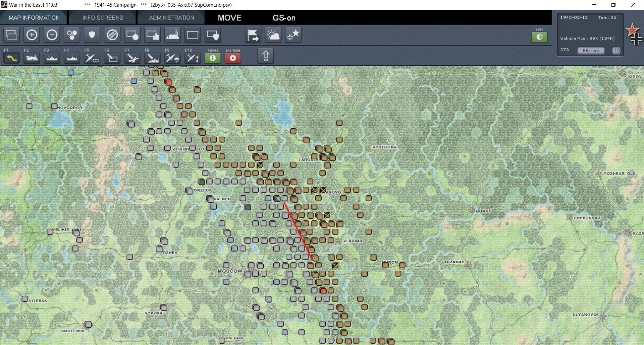Click the MOVE mode label
Image resolution: width=644 pixels, height=345 pixels.
(230, 18)
